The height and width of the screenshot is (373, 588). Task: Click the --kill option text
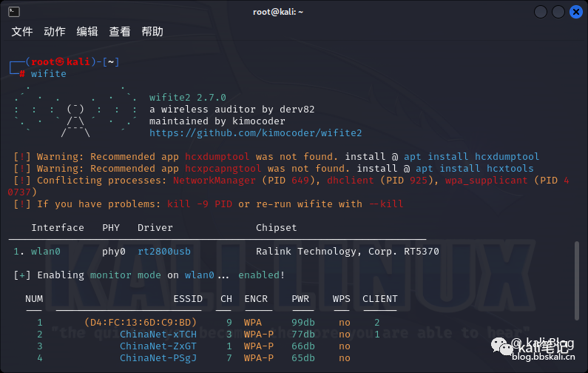(x=386, y=204)
